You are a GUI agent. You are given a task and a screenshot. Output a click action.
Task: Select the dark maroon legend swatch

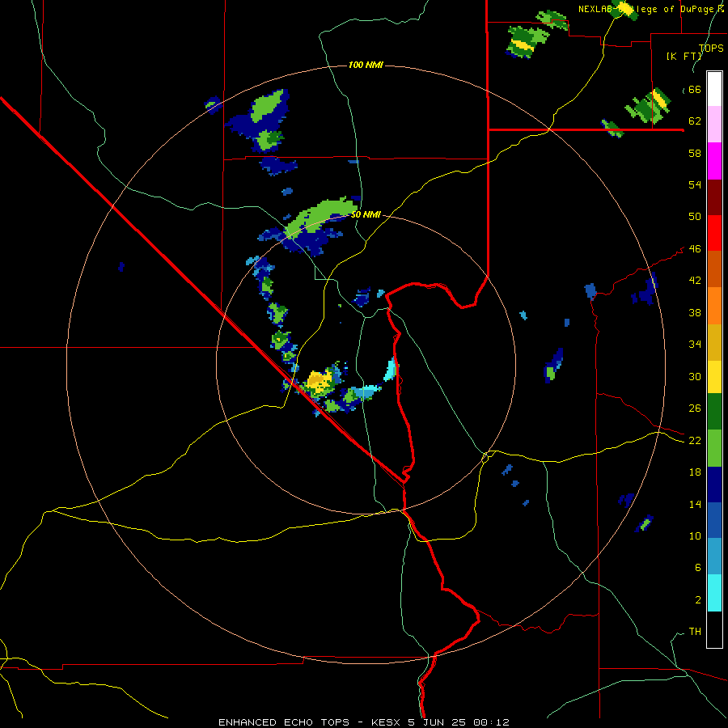coord(714,197)
